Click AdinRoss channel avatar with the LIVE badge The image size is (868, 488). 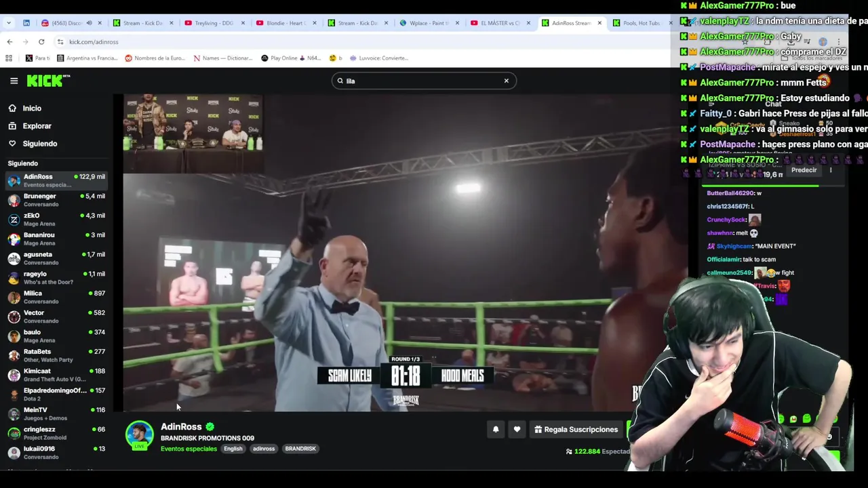(140, 436)
